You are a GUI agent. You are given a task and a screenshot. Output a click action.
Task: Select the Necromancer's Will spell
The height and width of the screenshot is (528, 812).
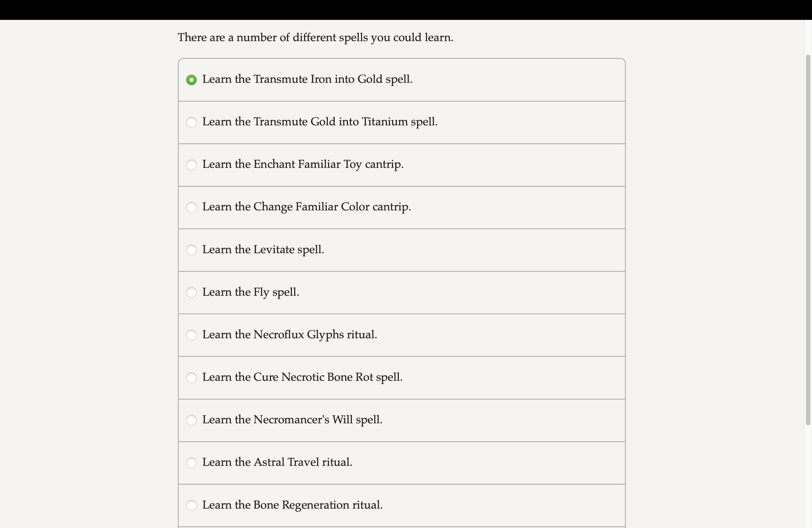[x=192, y=420]
